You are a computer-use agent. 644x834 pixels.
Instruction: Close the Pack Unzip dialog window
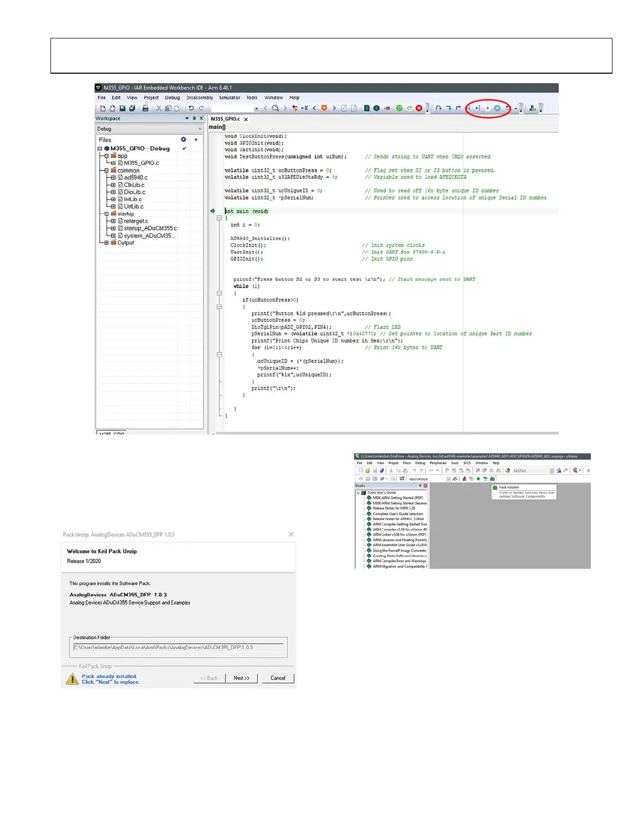[x=291, y=534]
